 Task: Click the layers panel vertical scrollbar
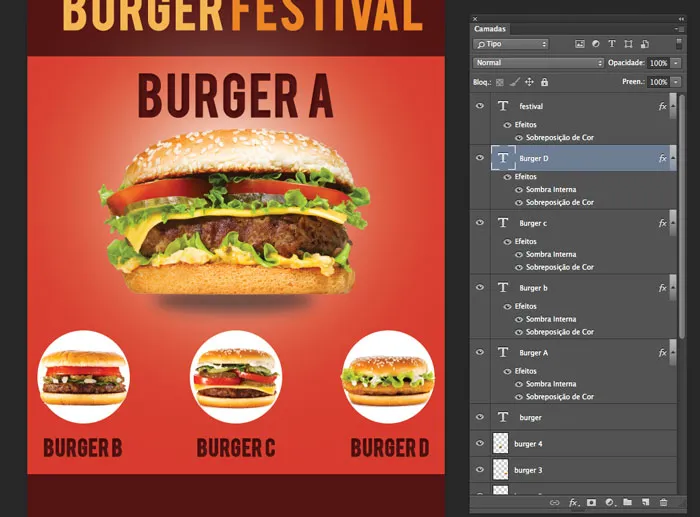[x=682, y=217]
